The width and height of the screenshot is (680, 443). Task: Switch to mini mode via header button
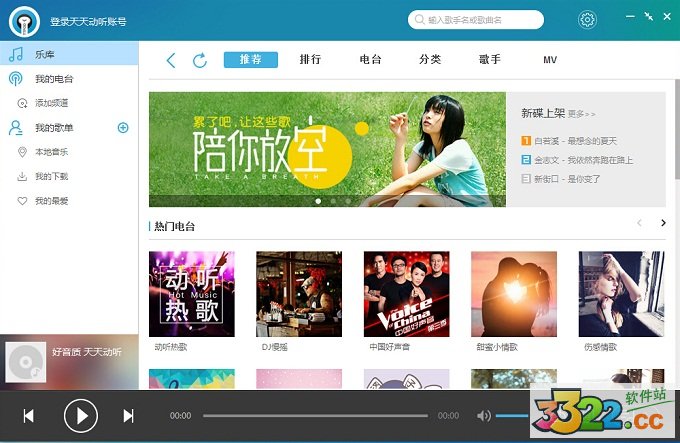click(x=648, y=16)
